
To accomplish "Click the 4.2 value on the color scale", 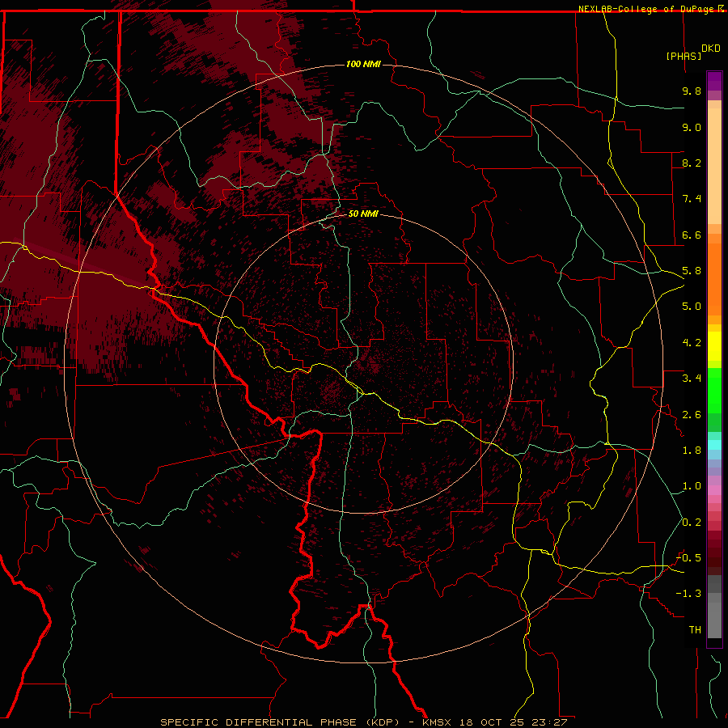I will point(692,343).
